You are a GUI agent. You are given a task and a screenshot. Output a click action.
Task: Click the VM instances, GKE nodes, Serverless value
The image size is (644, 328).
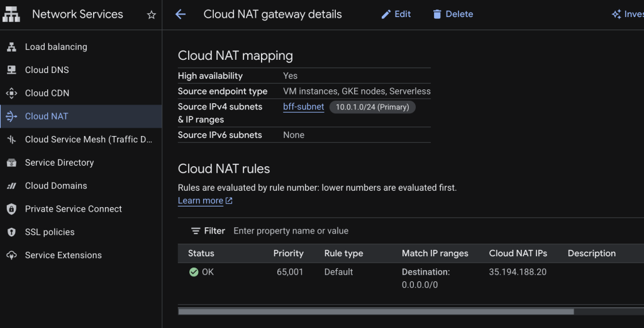[357, 91]
